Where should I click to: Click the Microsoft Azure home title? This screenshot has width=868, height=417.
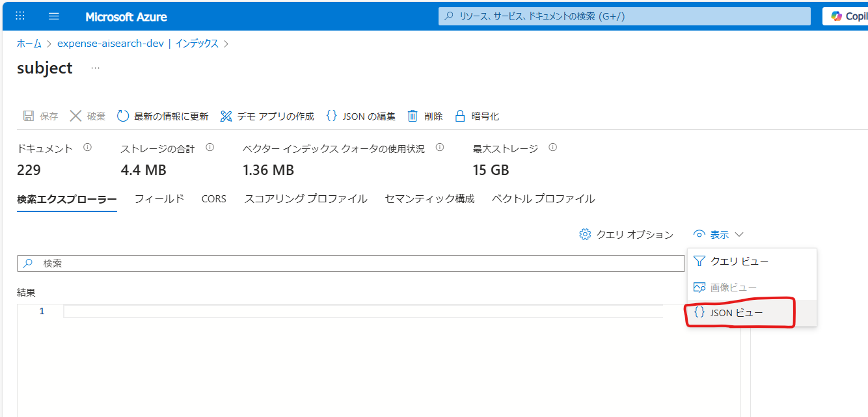126,16
